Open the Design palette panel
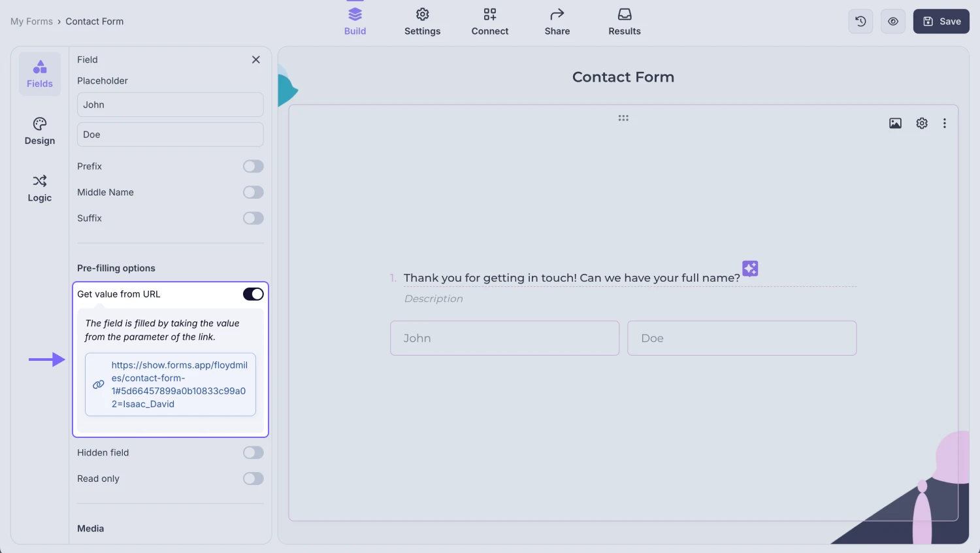The height and width of the screenshot is (553, 980). coord(40,131)
